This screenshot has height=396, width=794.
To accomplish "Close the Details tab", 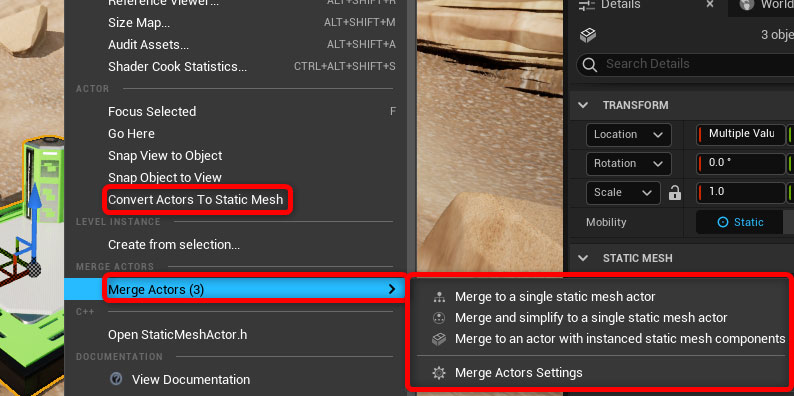I will tap(710, 4).
